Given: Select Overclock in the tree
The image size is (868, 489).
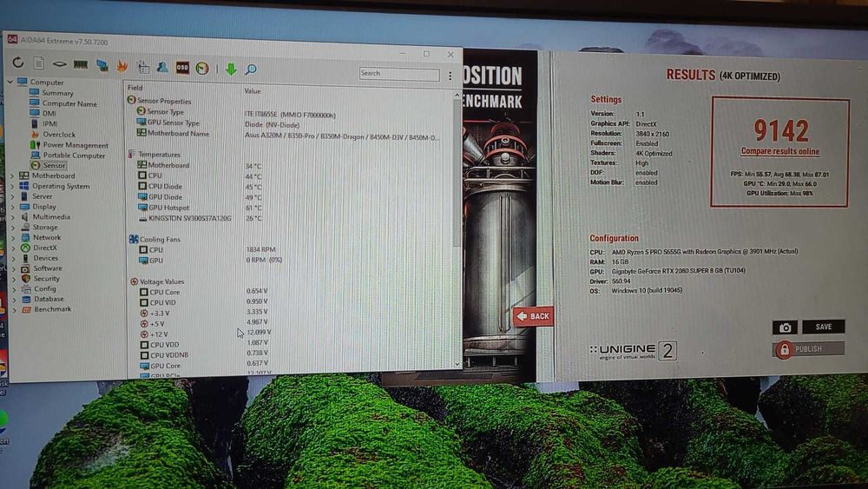Looking at the screenshot, I should tap(59, 134).
